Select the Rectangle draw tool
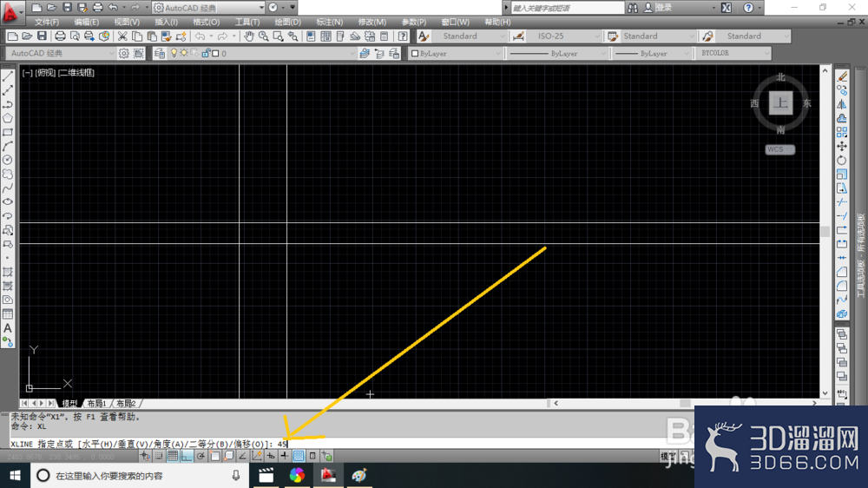This screenshot has width=868, height=488. click(x=8, y=132)
